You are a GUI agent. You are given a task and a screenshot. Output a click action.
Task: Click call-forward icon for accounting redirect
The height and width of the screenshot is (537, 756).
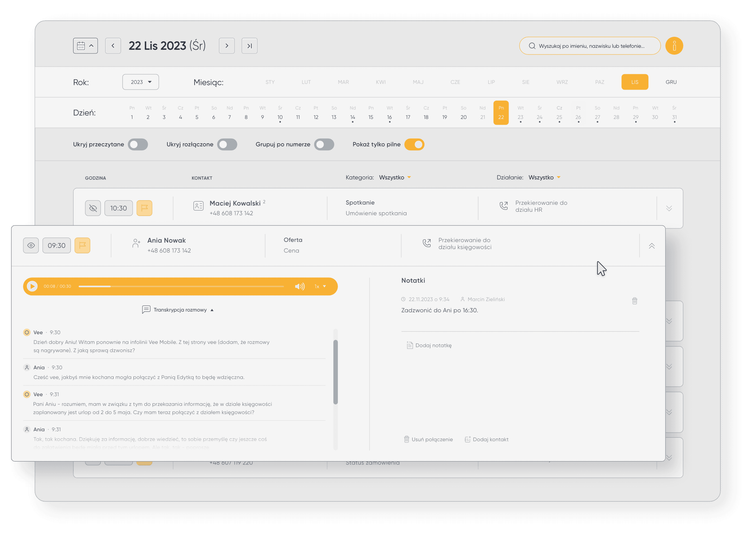click(426, 243)
